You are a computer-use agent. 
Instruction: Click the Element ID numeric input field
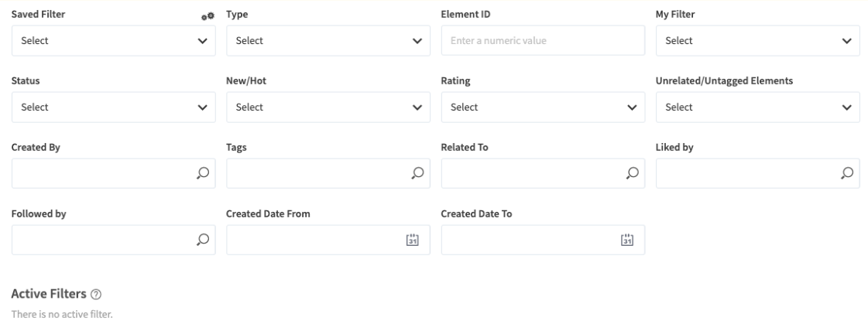[542, 41]
